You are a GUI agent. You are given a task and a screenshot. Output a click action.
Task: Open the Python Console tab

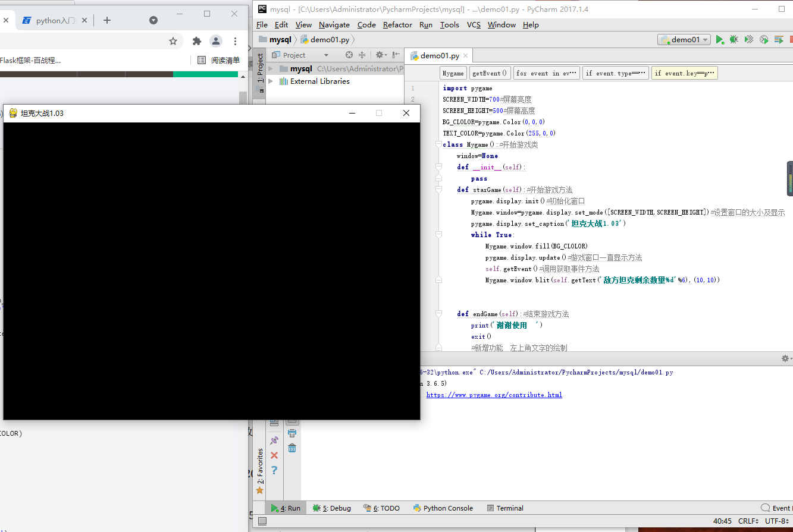tap(443, 508)
